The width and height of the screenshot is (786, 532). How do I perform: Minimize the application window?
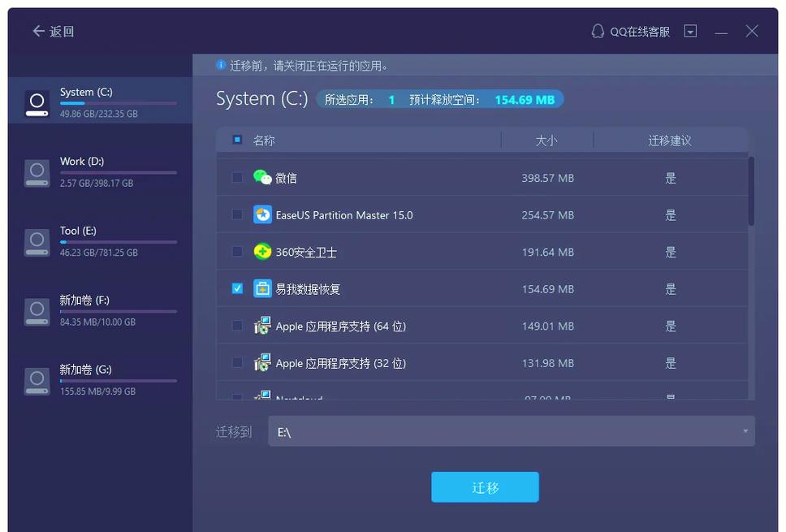pyautogui.click(x=721, y=33)
